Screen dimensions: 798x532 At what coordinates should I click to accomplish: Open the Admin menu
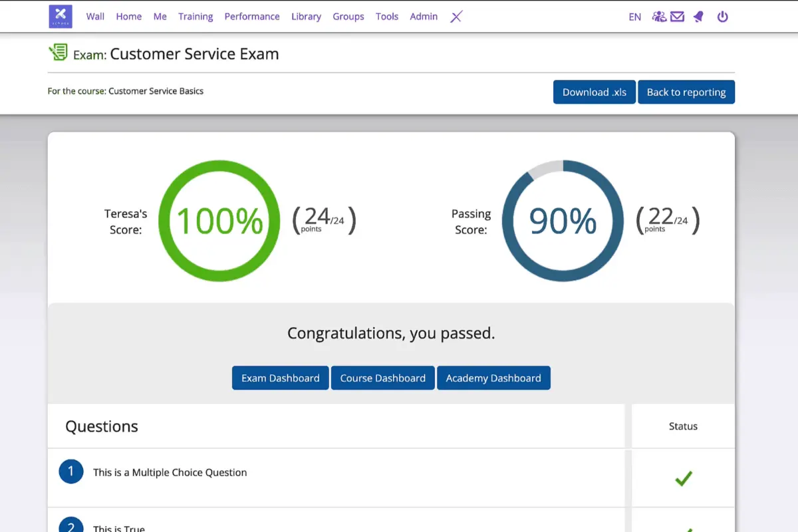tap(424, 17)
